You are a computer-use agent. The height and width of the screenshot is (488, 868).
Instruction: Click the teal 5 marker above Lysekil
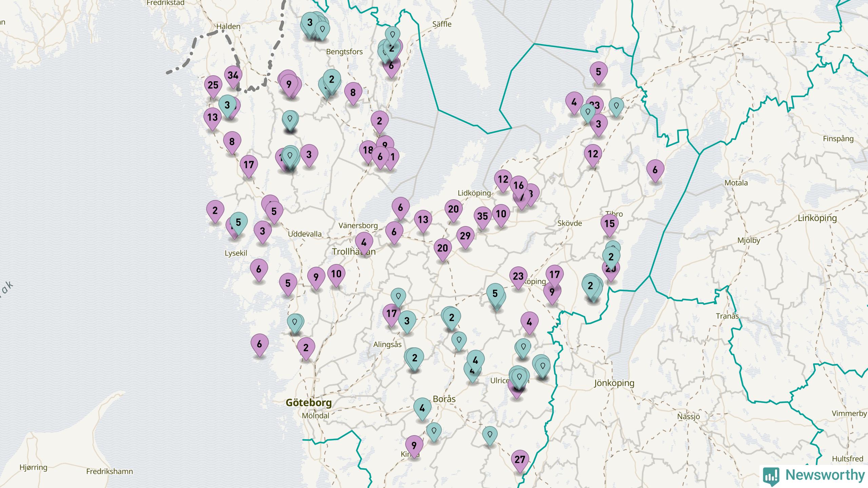[238, 223]
